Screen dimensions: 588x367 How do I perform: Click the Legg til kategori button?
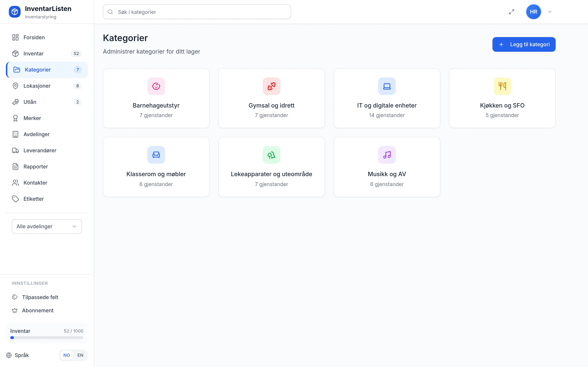coord(524,44)
